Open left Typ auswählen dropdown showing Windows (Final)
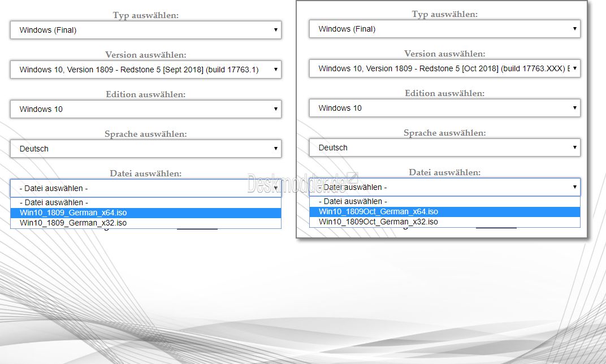606x364 pixels. (146, 30)
